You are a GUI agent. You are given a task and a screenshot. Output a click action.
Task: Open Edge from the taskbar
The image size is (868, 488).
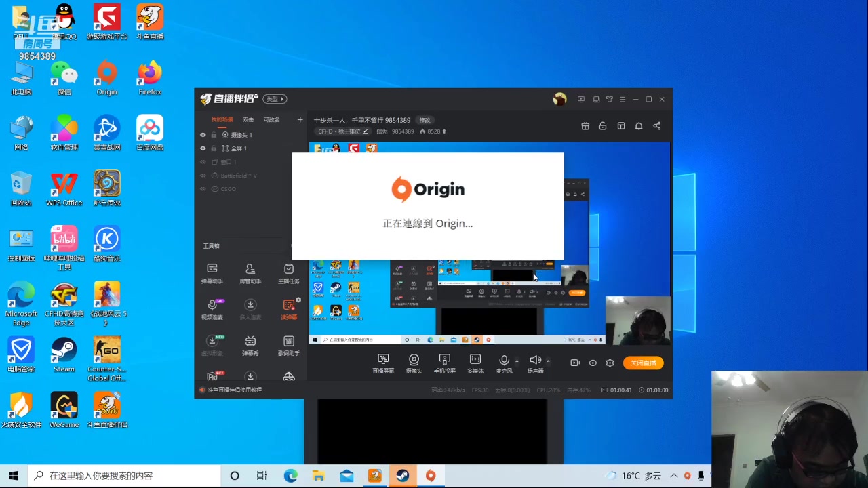pos(290,476)
